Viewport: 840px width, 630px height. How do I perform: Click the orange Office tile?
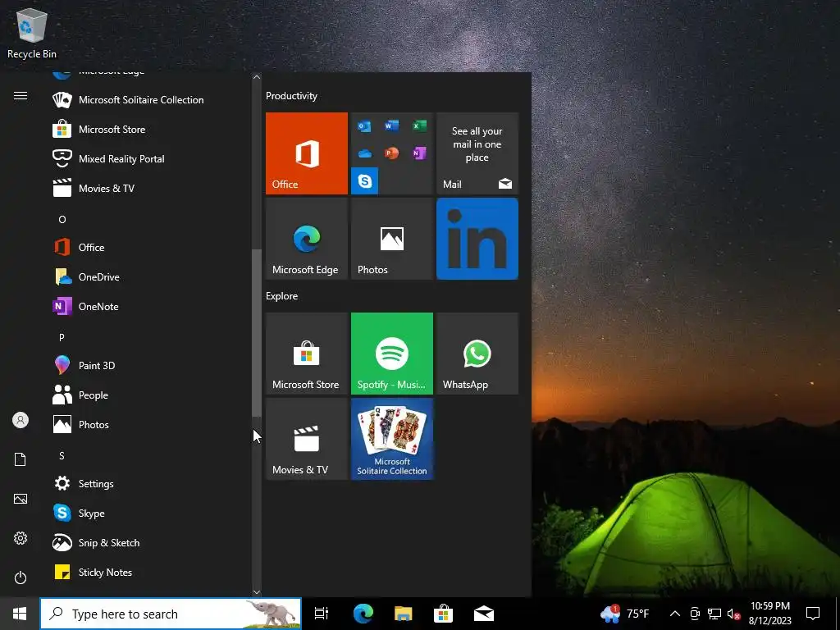click(x=307, y=153)
